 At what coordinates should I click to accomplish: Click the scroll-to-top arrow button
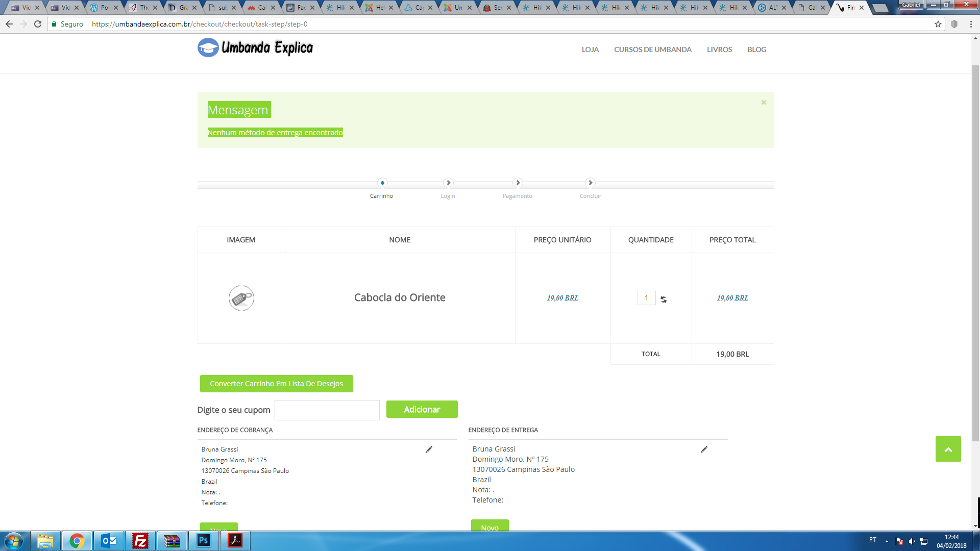[x=948, y=449]
